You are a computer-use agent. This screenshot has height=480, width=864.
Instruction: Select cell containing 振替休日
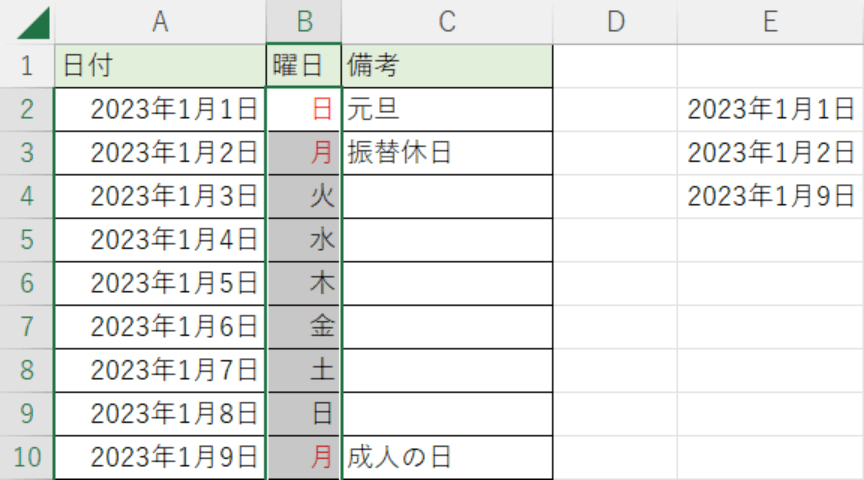[447, 153]
